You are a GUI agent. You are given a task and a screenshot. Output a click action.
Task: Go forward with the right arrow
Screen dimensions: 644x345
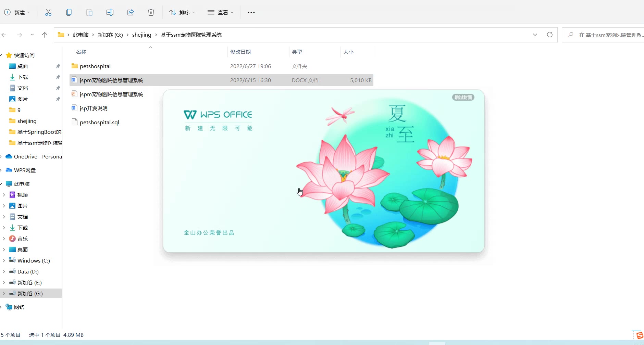tap(20, 35)
